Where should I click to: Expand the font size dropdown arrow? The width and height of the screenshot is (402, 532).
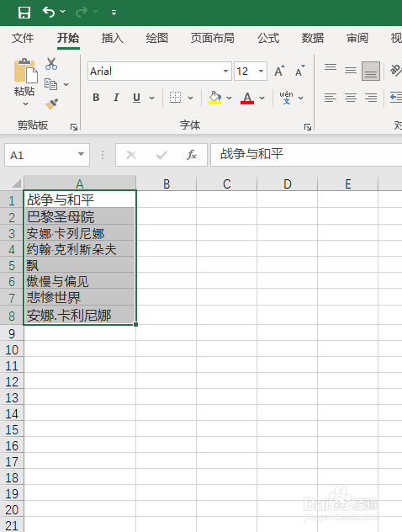tap(262, 72)
